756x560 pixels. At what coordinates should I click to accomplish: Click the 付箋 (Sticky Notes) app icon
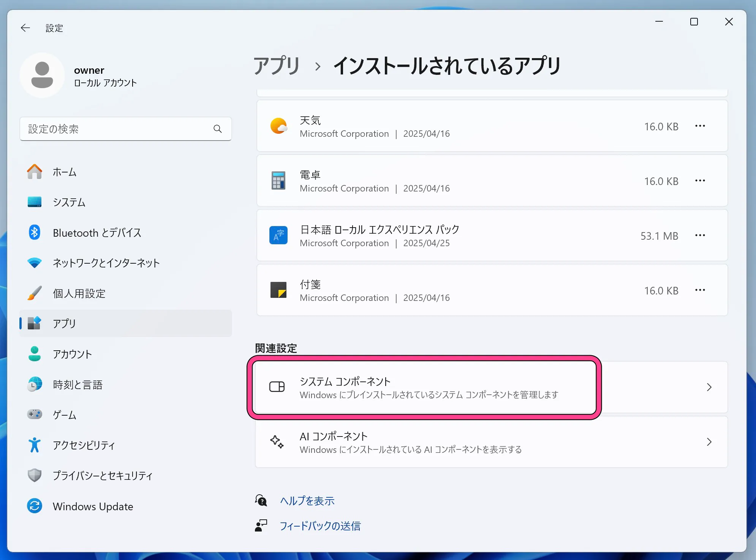(x=278, y=290)
